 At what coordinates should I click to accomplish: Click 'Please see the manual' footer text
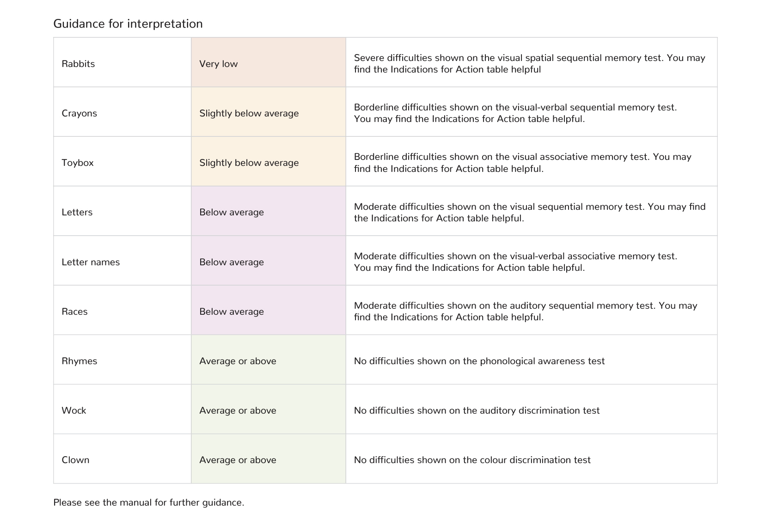(148, 502)
